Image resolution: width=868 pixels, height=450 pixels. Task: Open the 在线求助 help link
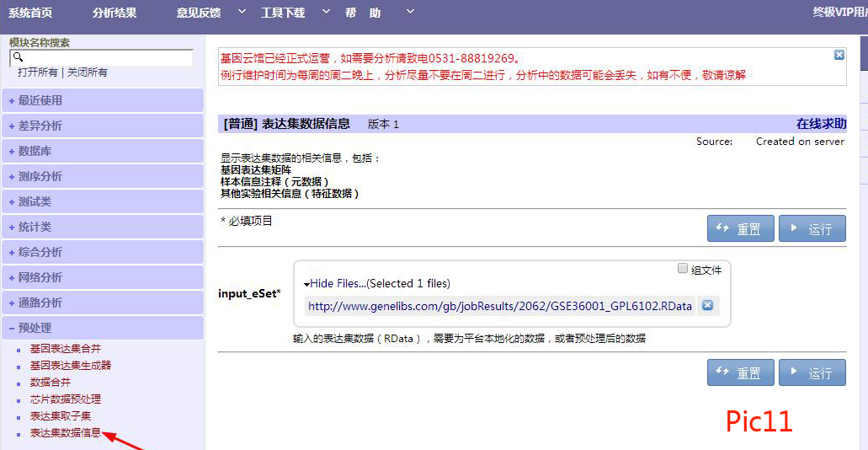coord(821,124)
